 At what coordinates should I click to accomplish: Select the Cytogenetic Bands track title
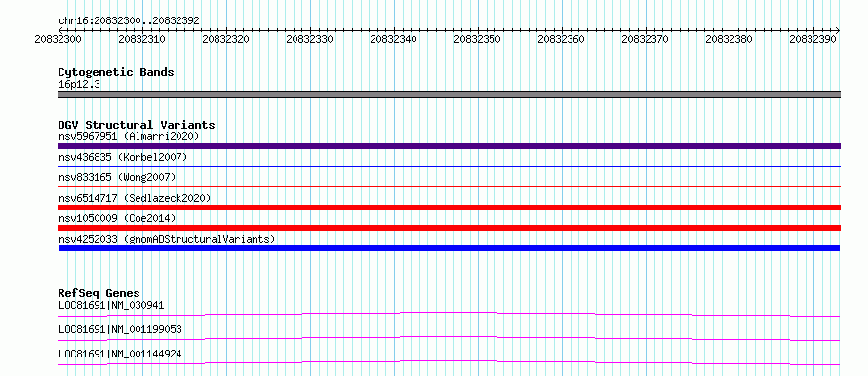116,72
